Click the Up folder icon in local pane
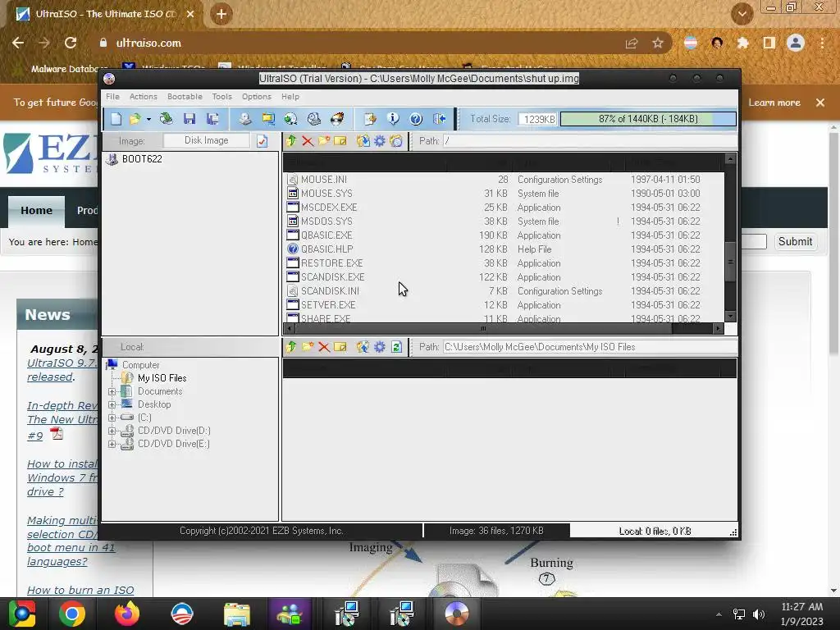The height and width of the screenshot is (630, 840). pos(291,347)
